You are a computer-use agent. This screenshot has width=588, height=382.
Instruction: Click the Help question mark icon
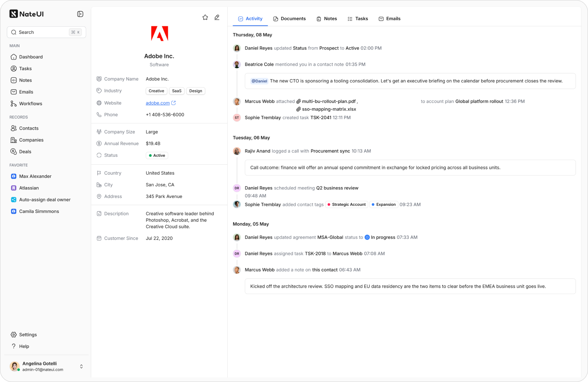pyautogui.click(x=14, y=346)
